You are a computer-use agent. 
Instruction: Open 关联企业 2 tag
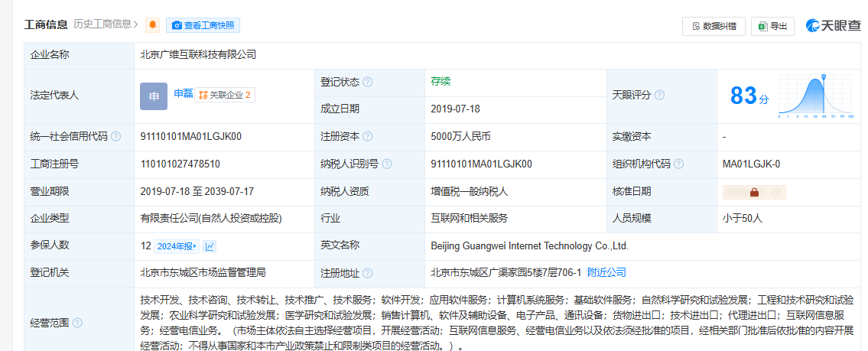(x=225, y=96)
